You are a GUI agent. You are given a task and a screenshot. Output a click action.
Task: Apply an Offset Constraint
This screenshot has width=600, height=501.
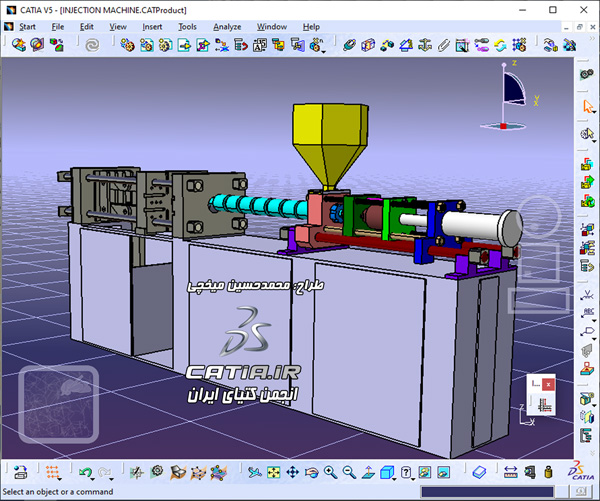point(387,45)
